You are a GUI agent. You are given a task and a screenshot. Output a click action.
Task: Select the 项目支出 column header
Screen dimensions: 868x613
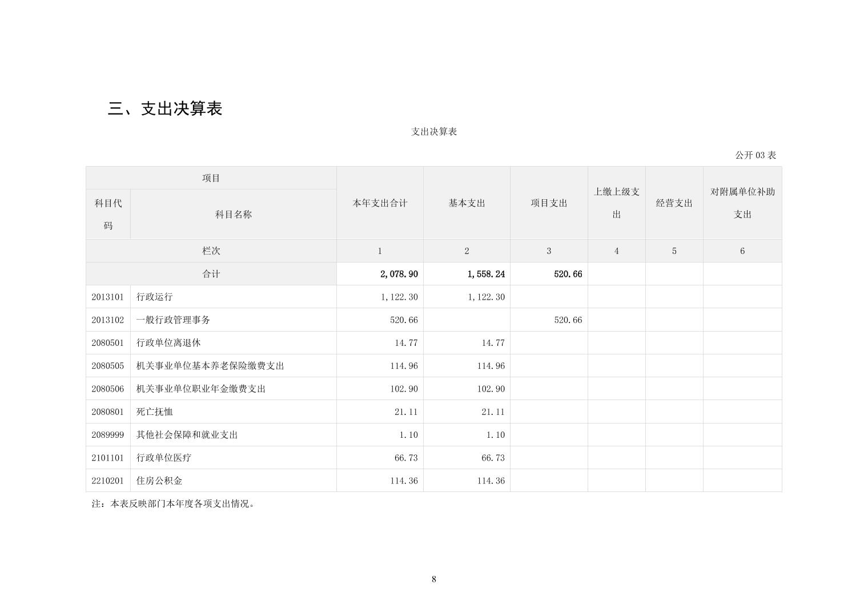coord(549,203)
